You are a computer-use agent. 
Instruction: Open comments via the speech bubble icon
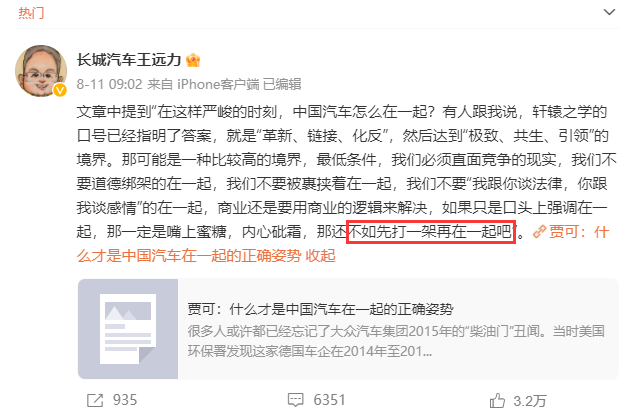pyautogui.click(x=295, y=400)
